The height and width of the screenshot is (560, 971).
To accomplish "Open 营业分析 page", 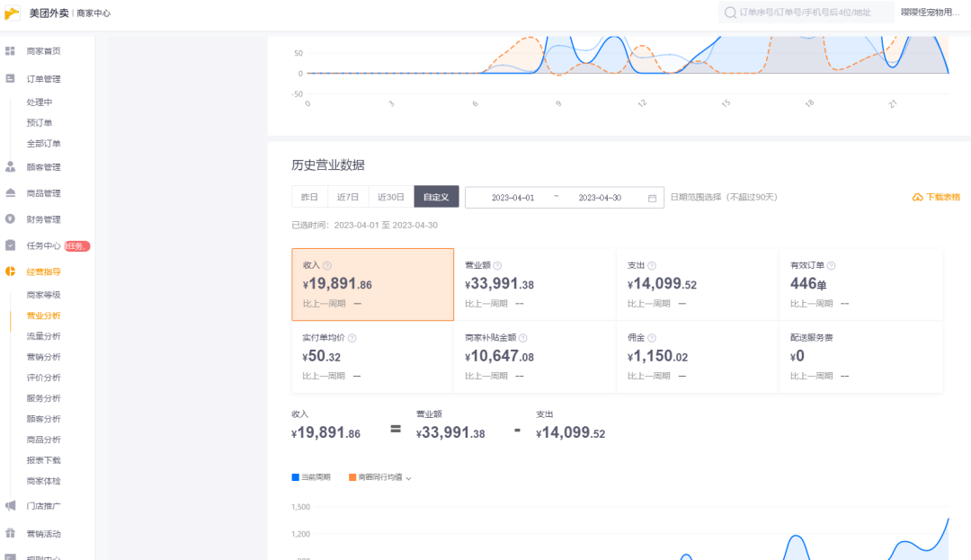I will 43,316.
